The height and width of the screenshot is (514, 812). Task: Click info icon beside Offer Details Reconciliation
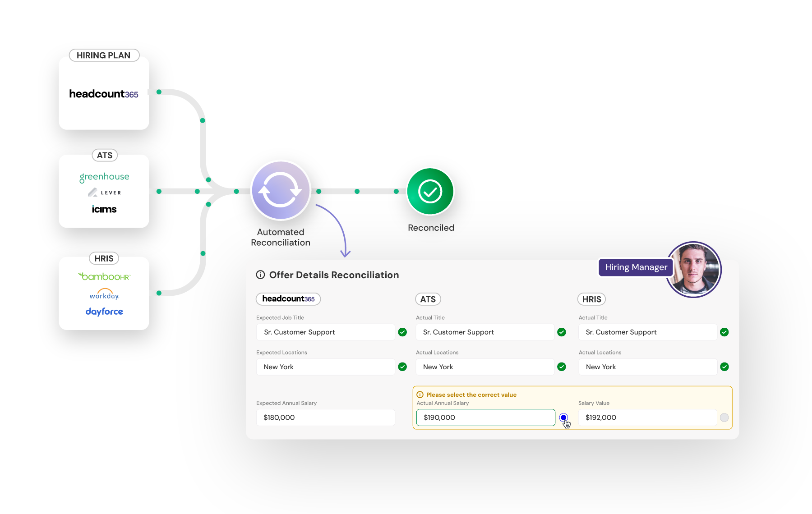tap(260, 275)
